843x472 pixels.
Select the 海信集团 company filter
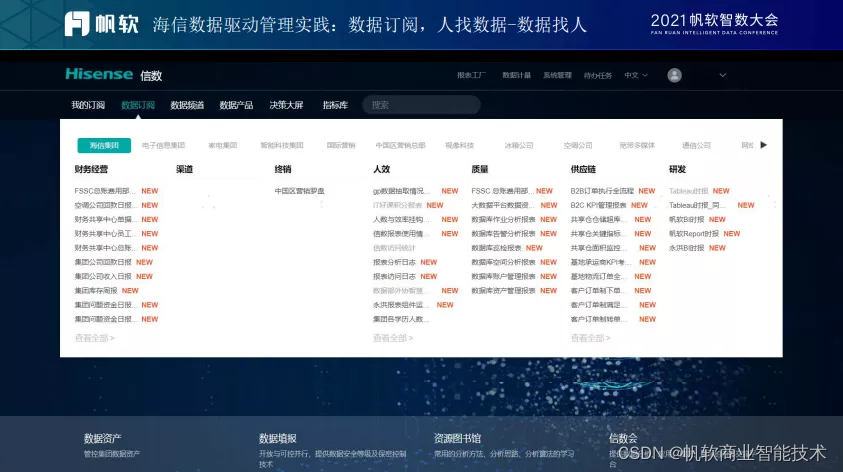click(x=104, y=145)
